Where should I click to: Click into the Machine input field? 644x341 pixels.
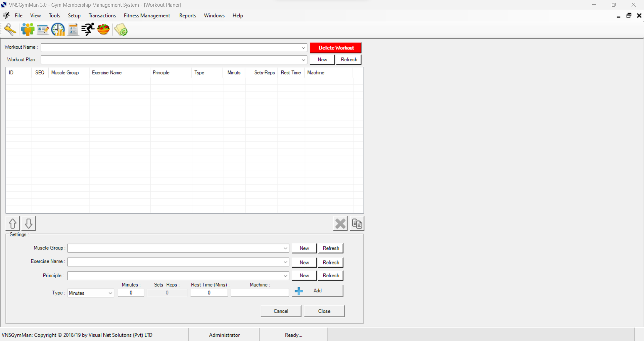click(x=260, y=293)
